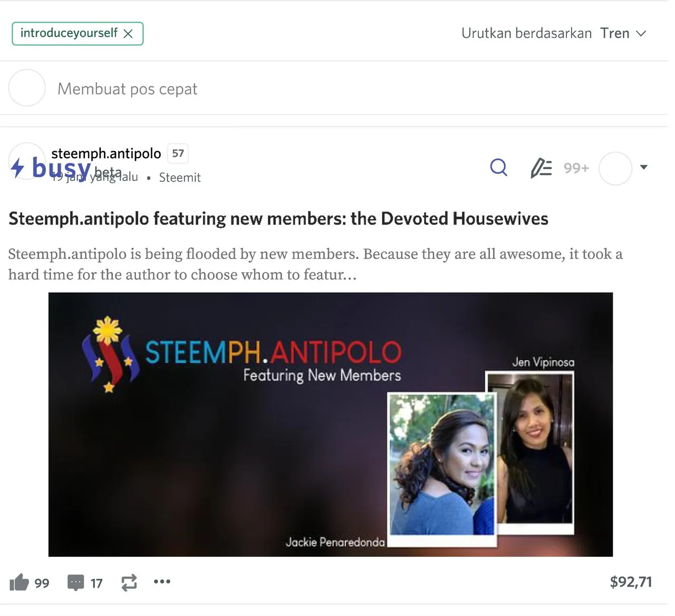View payout details for $92,71

pos(631,582)
